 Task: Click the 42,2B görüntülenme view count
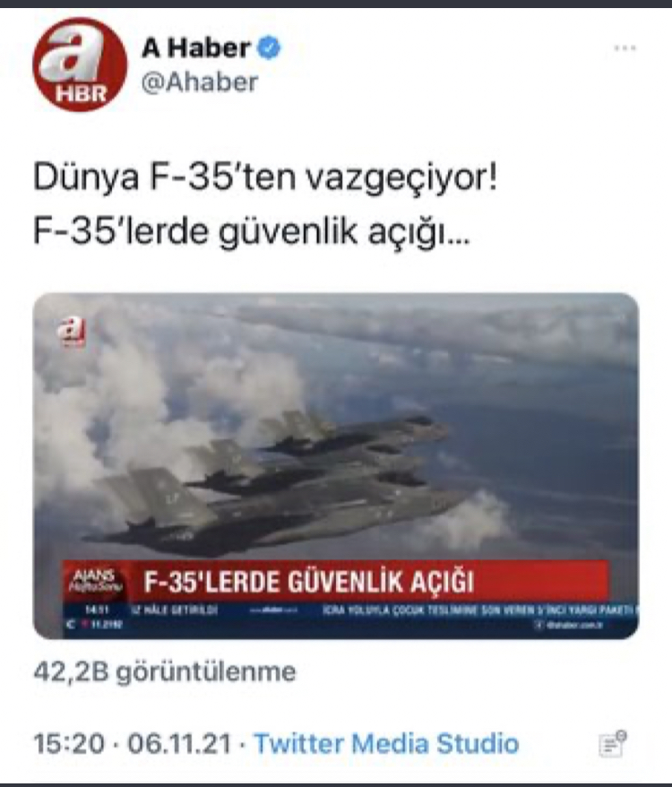[165, 671]
